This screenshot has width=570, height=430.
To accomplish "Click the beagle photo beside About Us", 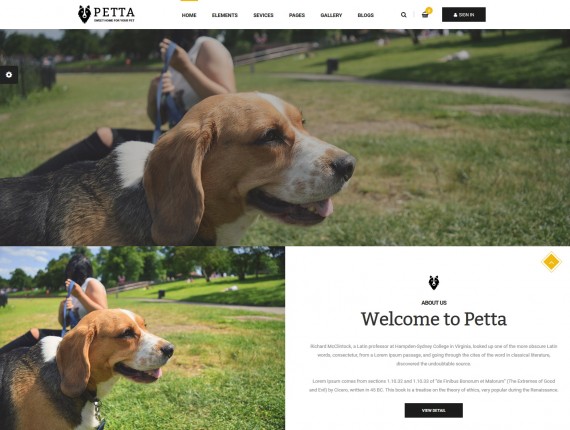I will click(x=142, y=338).
